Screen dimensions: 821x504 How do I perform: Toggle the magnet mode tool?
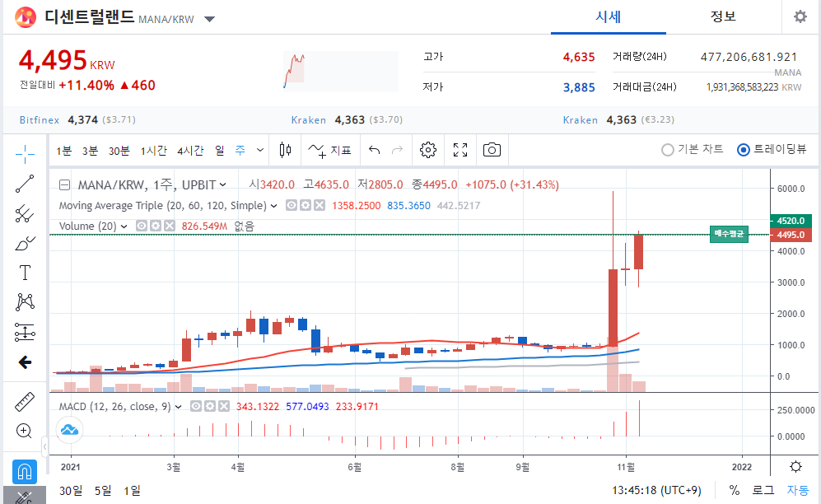click(x=25, y=472)
